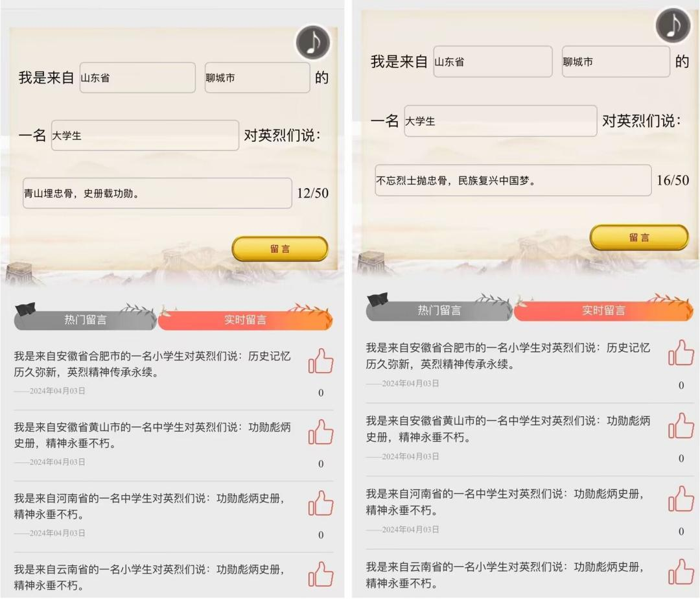Like the 河南省 message on left screen
This screenshot has height=599, width=700.
[x=321, y=503]
